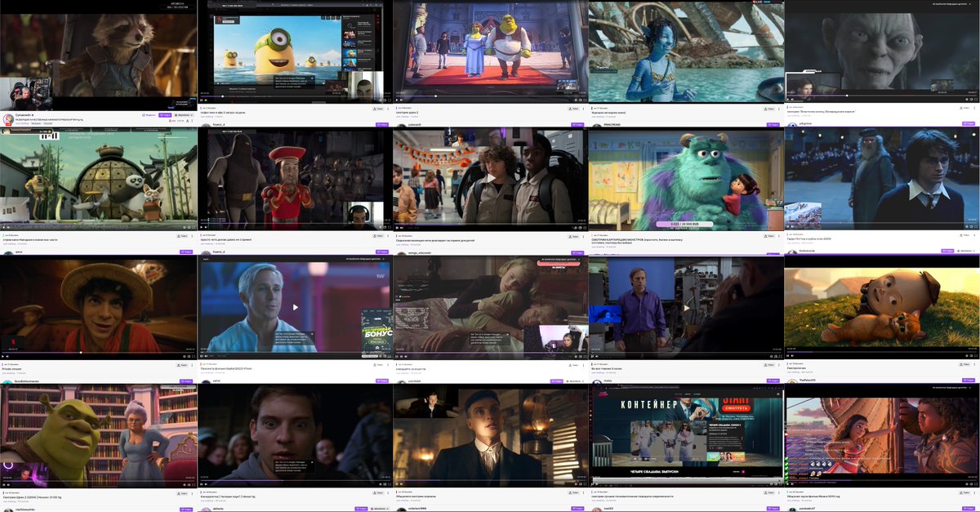Mute volume on Lord Farquaad video player

(206, 227)
